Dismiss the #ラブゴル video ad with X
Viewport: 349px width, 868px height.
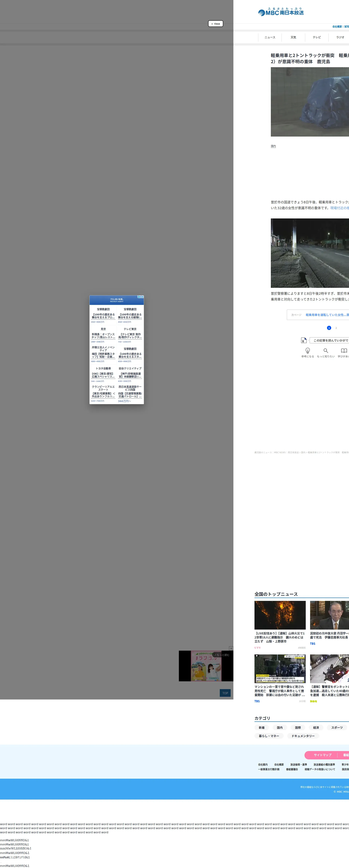coord(231,648)
